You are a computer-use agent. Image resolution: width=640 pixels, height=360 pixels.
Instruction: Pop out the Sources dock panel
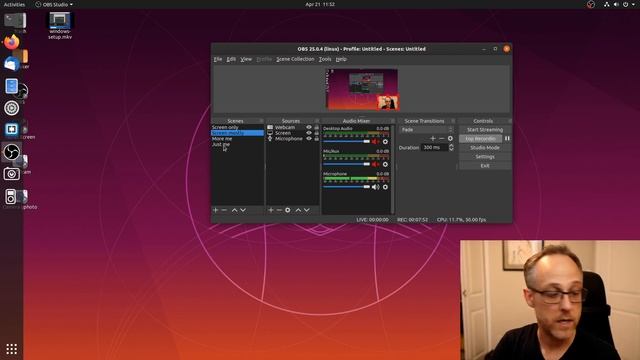tap(317, 121)
